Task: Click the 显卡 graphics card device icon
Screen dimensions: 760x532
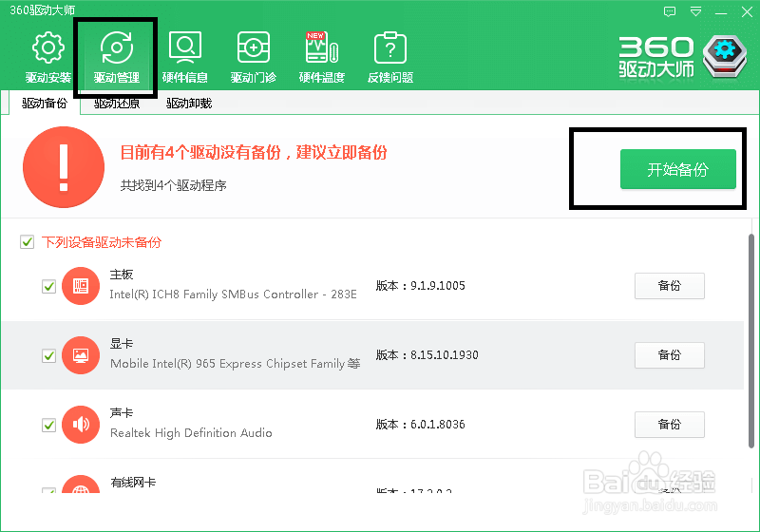Action: [x=81, y=355]
